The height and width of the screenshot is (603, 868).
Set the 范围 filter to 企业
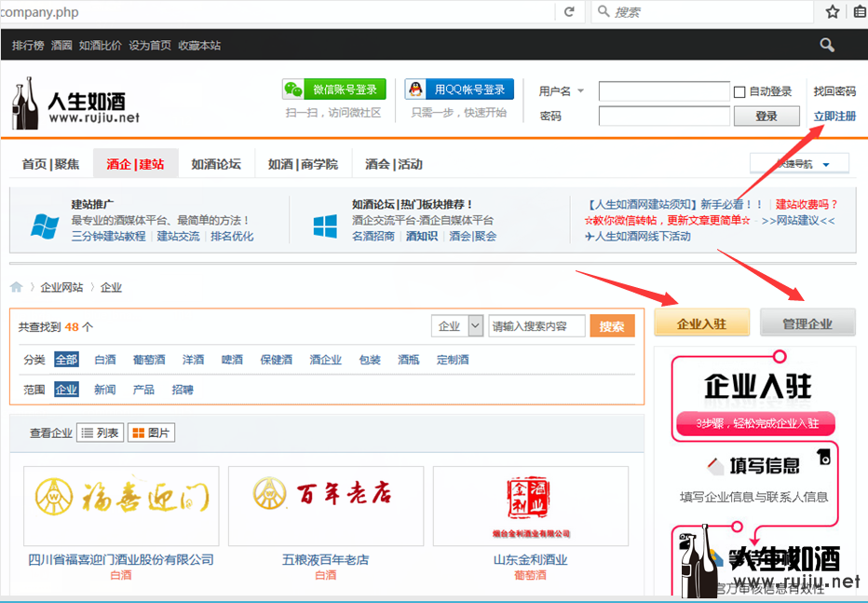[66, 390]
